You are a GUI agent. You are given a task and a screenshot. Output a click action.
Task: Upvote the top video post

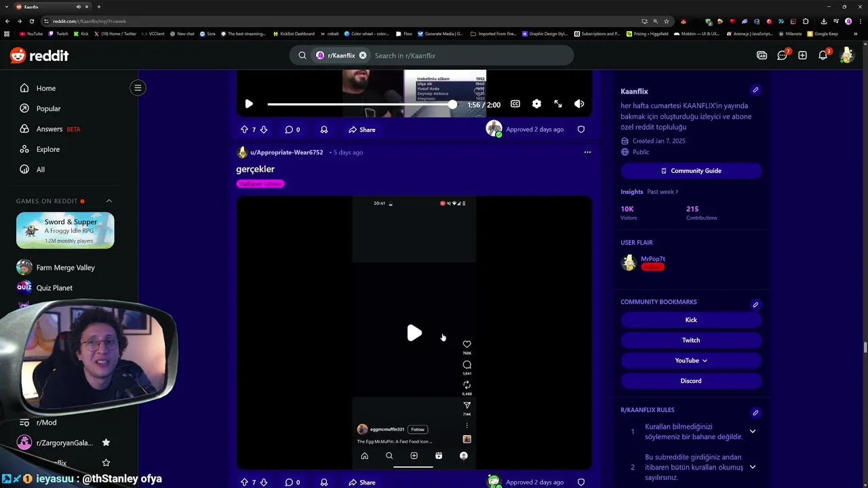coord(244,129)
